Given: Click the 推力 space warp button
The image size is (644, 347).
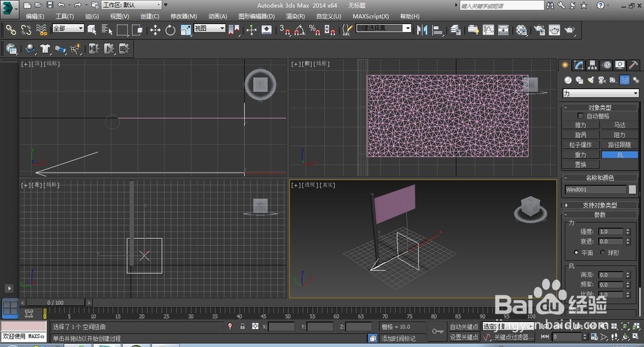Looking at the screenshot, I should (580, 125).
